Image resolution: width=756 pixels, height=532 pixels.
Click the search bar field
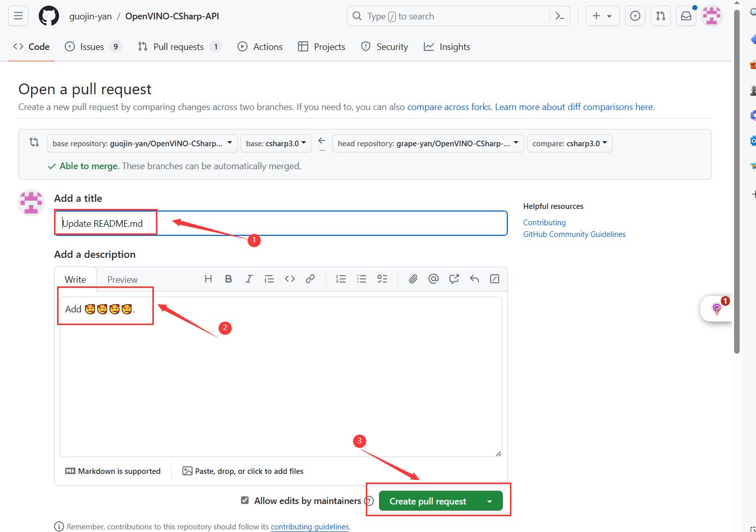click(458, 16)
